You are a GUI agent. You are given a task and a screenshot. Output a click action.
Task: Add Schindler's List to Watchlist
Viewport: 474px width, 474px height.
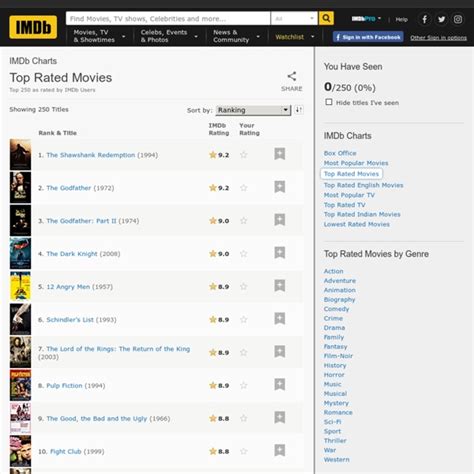pyautogui.click(x=280, y=319)
